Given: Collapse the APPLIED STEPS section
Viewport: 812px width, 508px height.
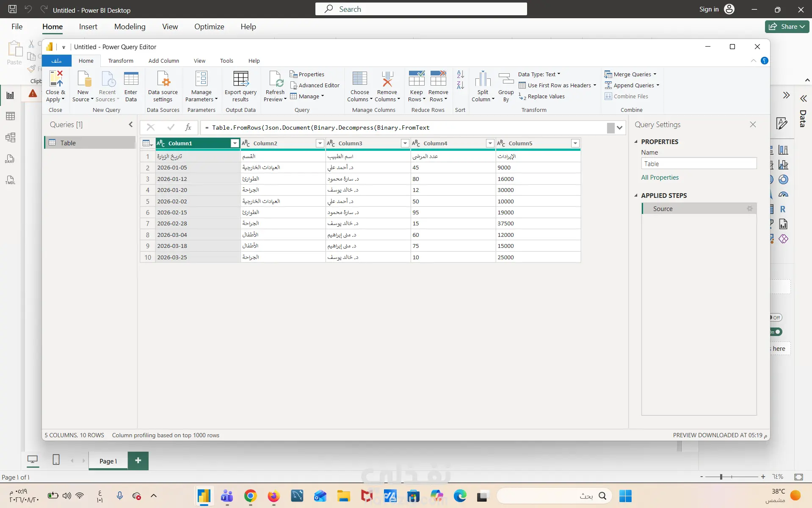Looking at the screenshot, I should [x=636, y=195].
